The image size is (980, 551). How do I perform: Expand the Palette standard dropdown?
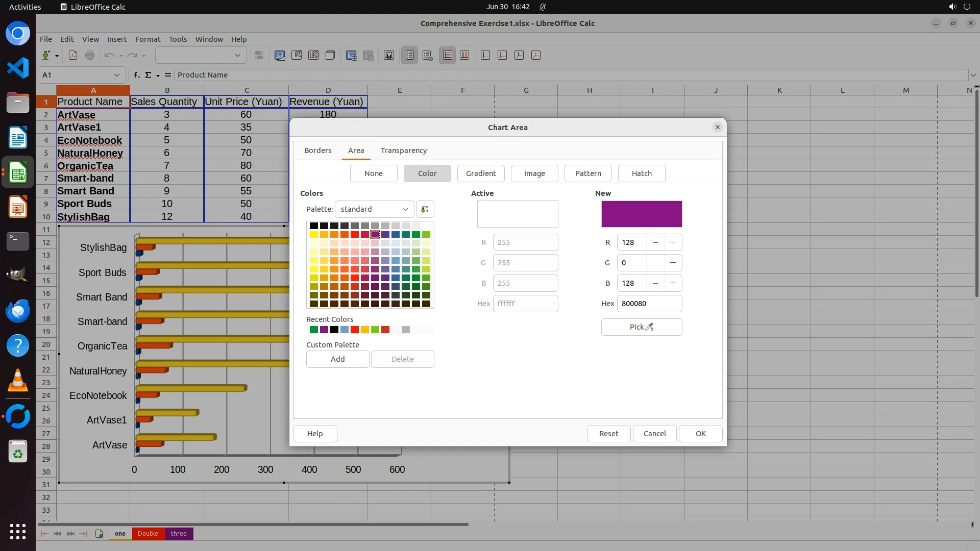374,209
